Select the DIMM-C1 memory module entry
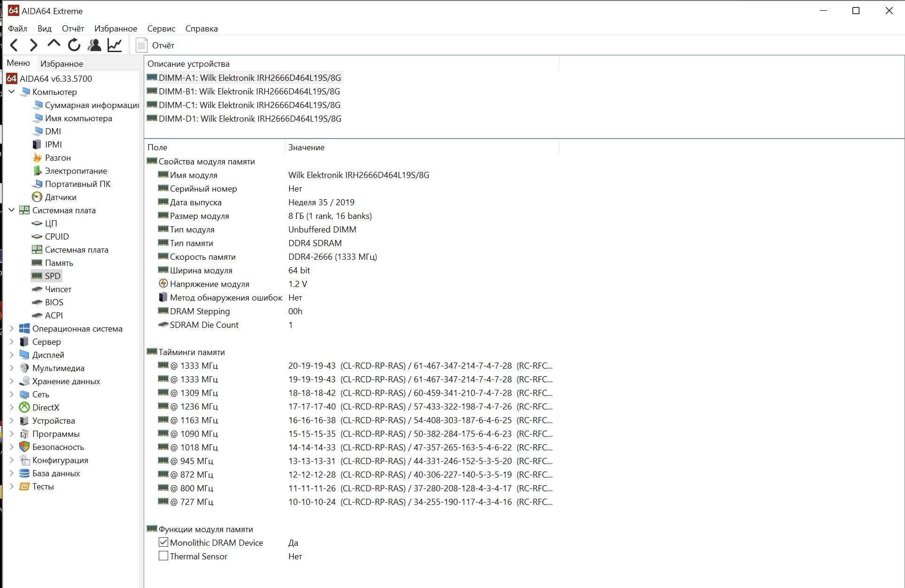Viewport: 905px width, 588px height. coord(244,105)
